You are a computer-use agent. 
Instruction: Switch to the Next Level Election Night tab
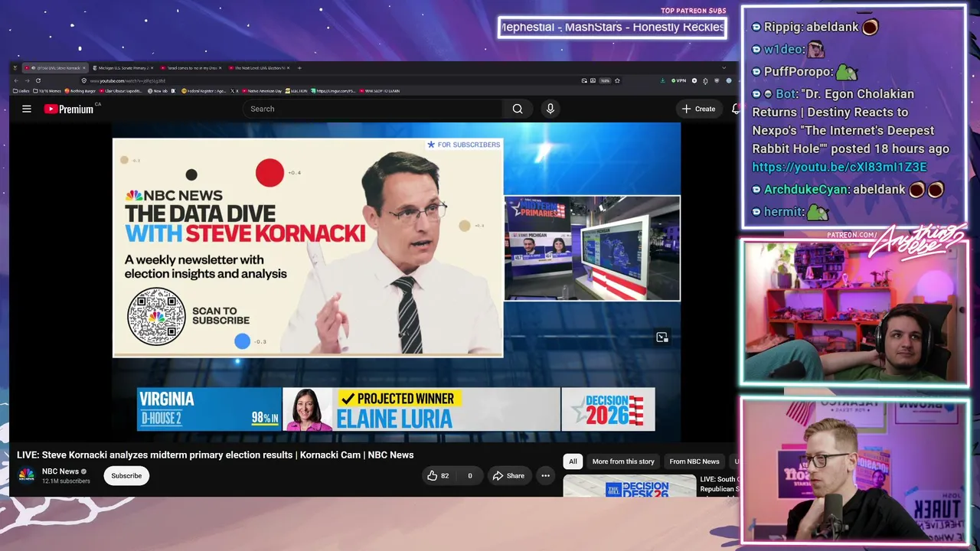point(260,68)
